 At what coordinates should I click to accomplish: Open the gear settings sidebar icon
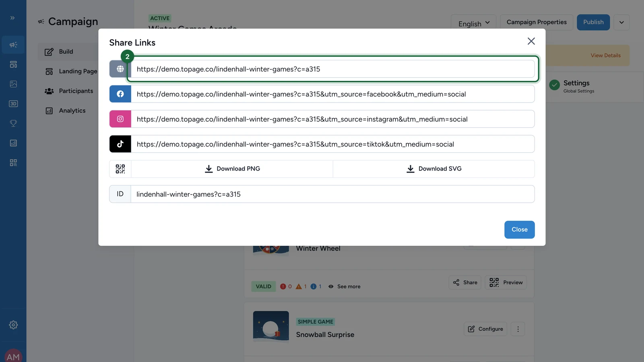point(13,325)
